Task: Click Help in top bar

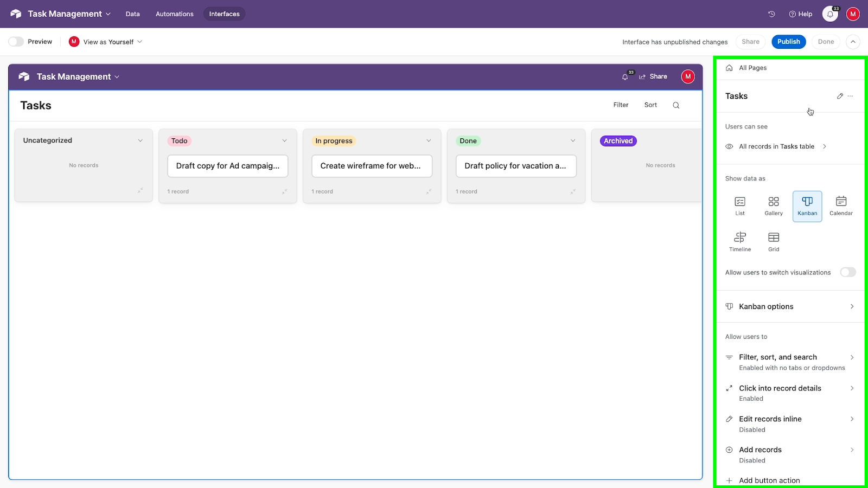Action: (x=801, y=14)
